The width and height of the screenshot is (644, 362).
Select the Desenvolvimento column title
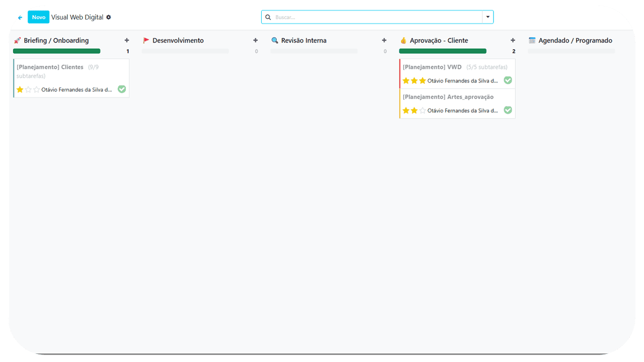178,40
